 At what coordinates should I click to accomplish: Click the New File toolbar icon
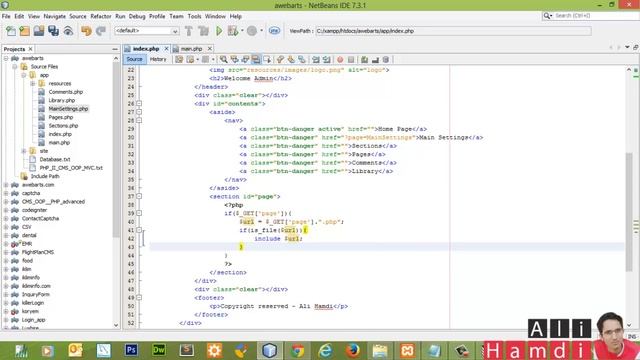[x=11, y=31]
